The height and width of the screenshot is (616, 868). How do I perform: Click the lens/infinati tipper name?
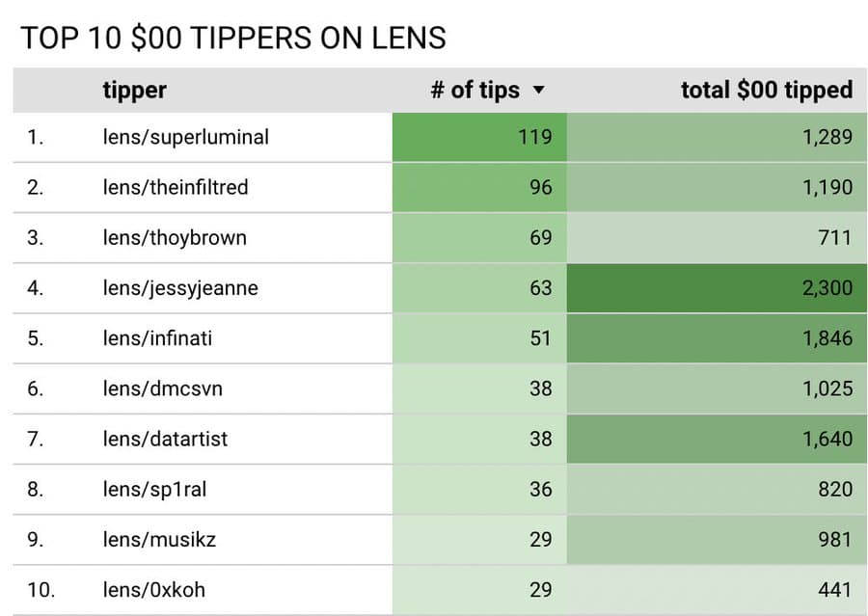(157, 338)
